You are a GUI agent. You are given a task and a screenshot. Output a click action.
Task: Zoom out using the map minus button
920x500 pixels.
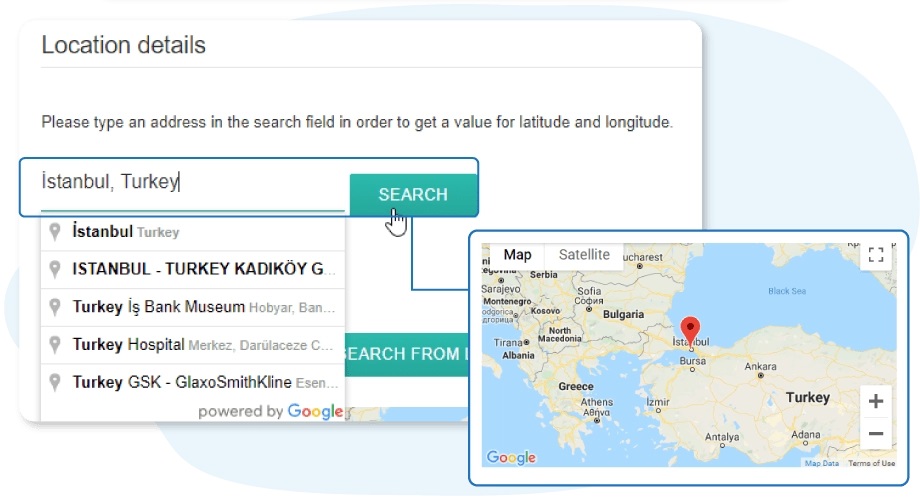click(x=876, y=434)
